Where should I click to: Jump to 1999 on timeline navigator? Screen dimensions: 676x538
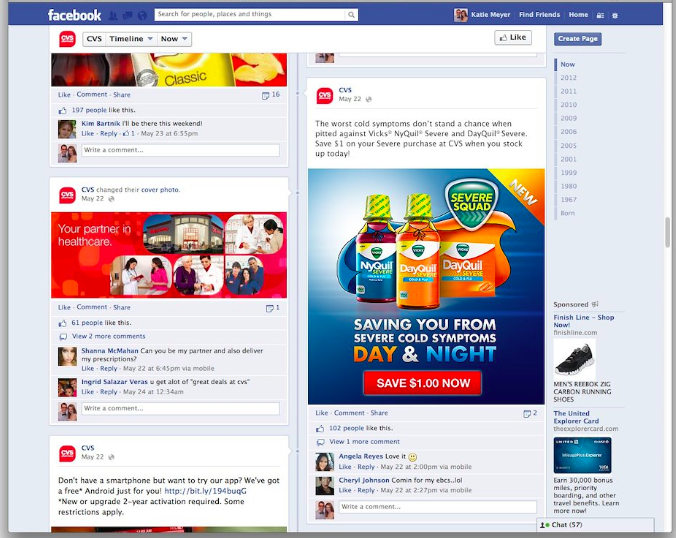click(568, 172)
